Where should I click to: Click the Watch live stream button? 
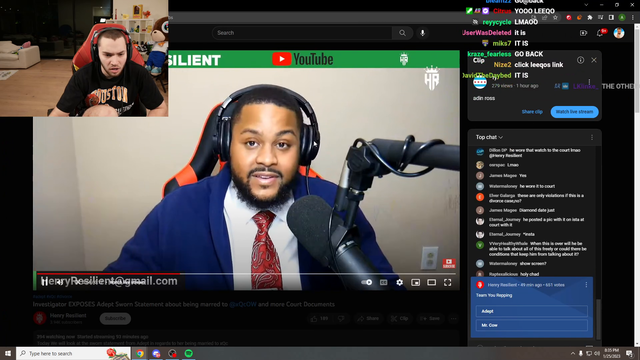574,112
